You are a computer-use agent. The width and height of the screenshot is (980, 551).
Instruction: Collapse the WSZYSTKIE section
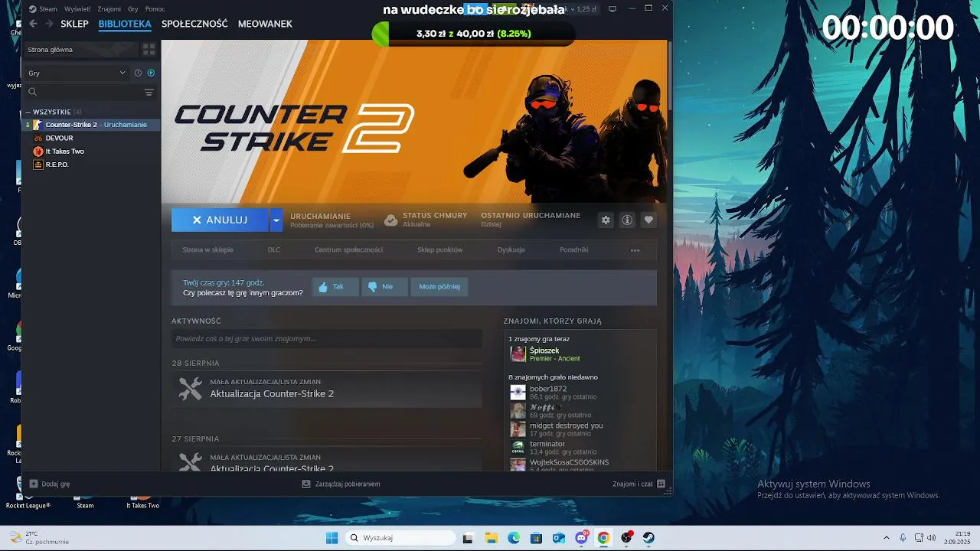pyautogui.click(x=27, y=112)
